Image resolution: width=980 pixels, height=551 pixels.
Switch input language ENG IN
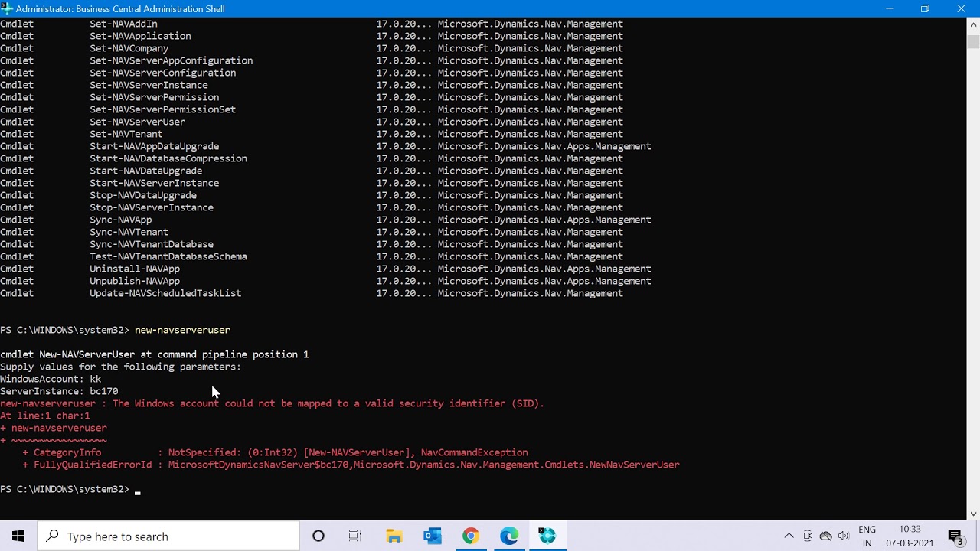click(867, 536)
